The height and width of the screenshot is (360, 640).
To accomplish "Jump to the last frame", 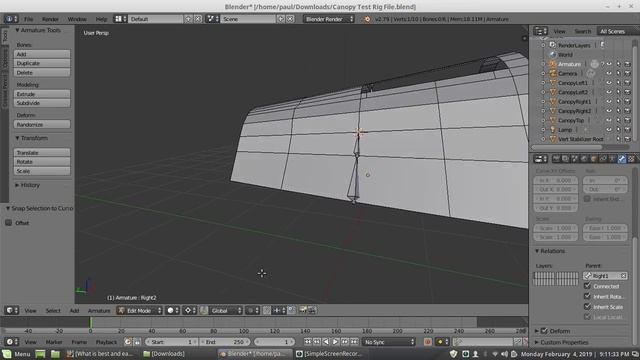I will tap(354, 342).
